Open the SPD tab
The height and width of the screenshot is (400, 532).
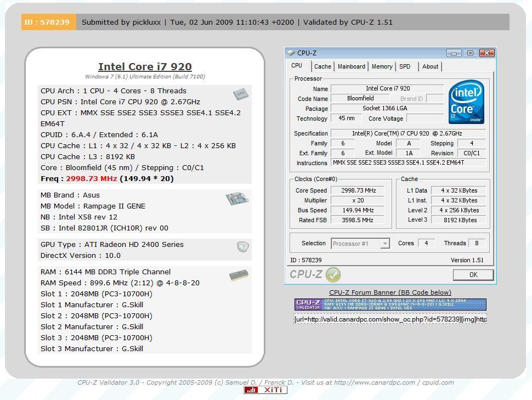pos(405,66)
